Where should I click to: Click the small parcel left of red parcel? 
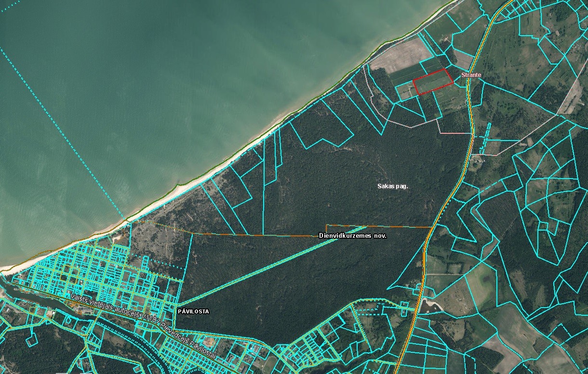[405, 91]
